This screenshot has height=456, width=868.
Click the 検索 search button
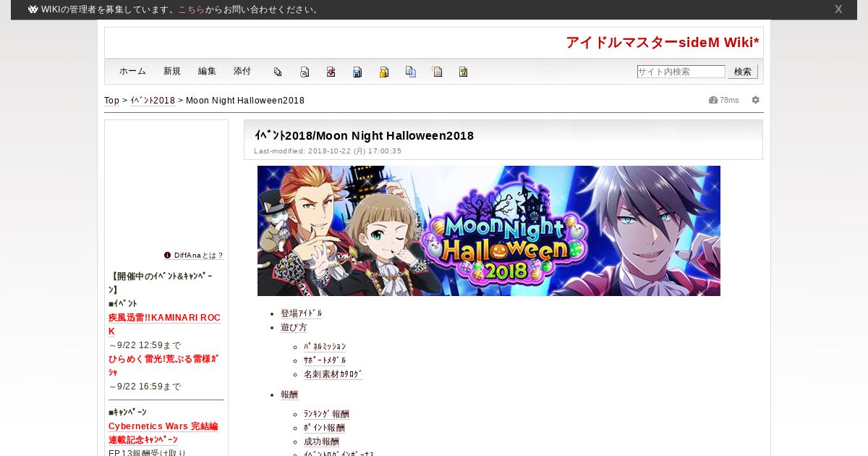pos(743,72)
